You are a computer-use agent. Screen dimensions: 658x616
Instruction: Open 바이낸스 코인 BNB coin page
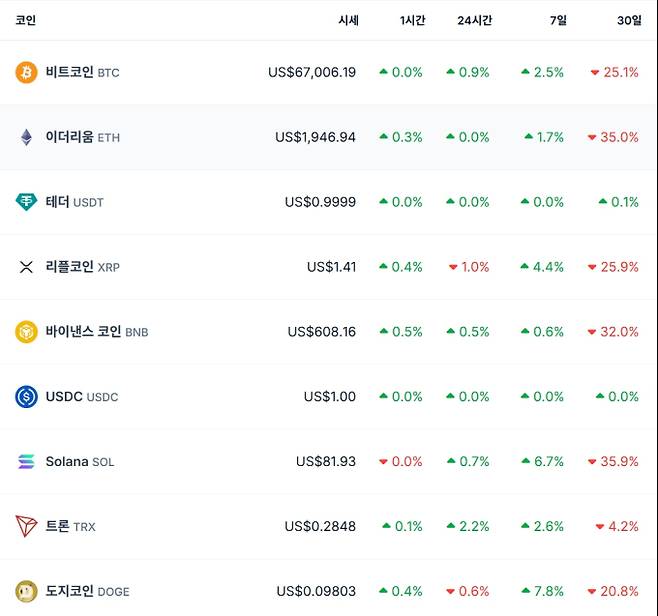click(97, 332)
